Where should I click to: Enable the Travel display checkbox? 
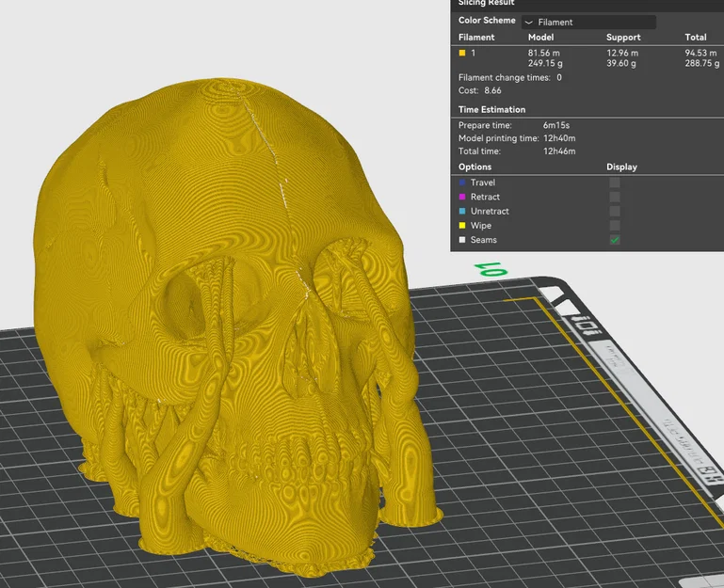(615, 183)
